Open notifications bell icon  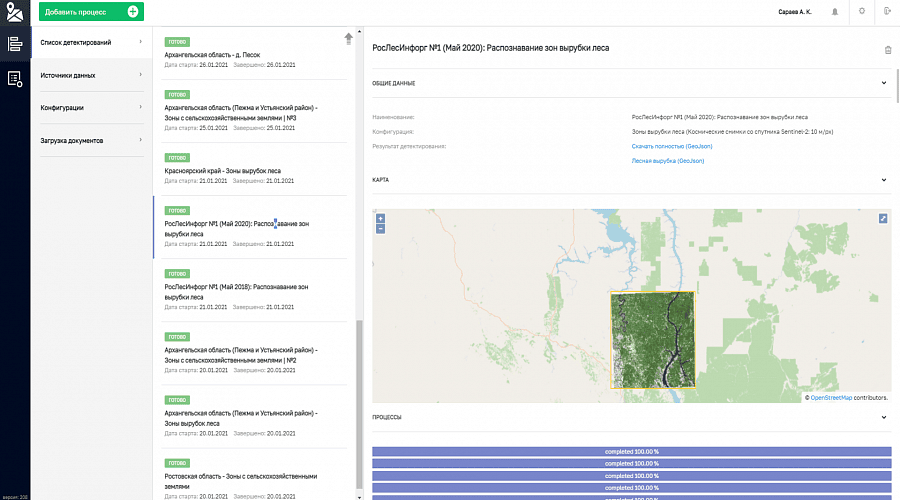point(835,12)
